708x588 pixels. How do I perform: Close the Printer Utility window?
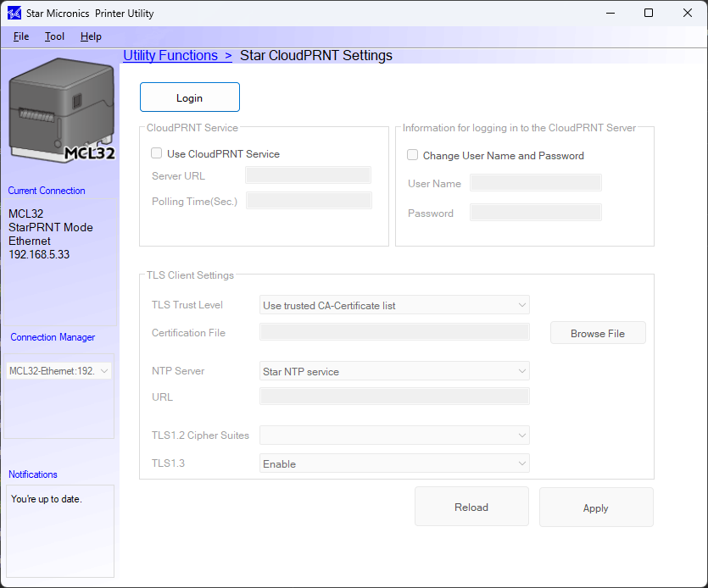tap(688, 13)
